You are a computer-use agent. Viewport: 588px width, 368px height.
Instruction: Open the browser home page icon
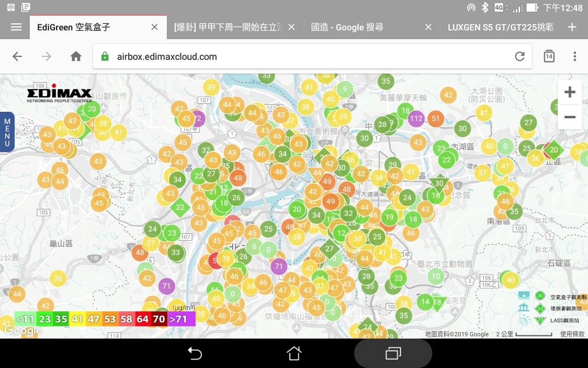click(x=76, y=57)
